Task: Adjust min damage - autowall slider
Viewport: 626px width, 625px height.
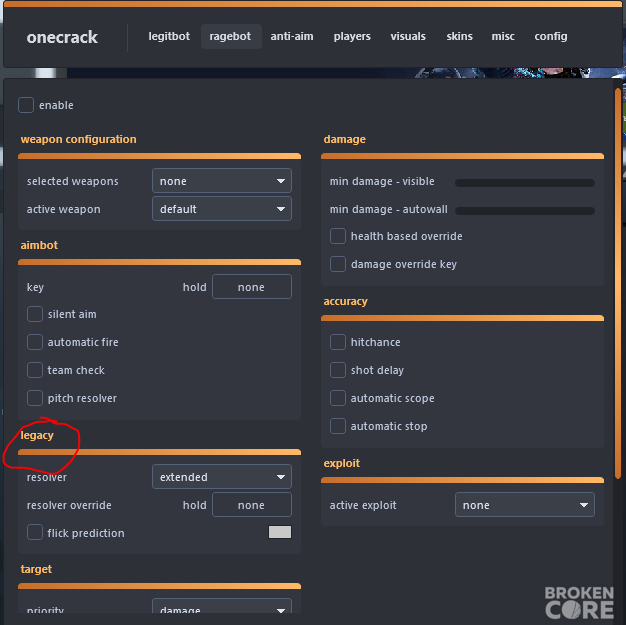Action: click(525, 211)
